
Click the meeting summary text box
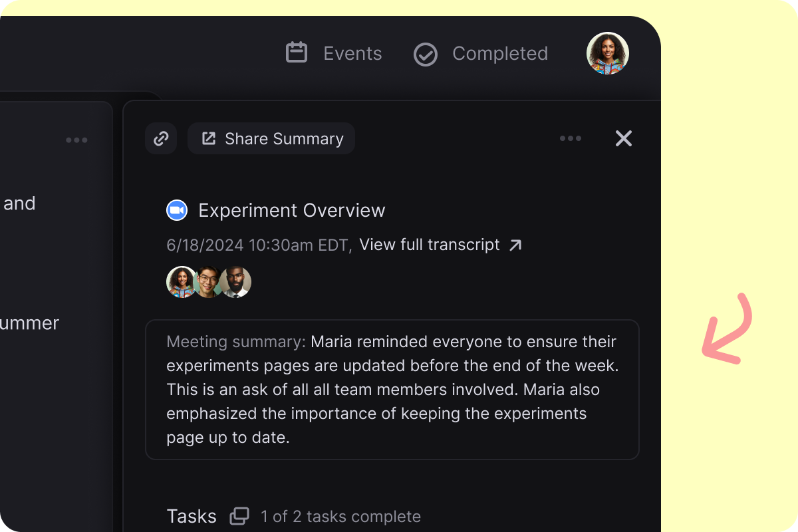[392, 390]
